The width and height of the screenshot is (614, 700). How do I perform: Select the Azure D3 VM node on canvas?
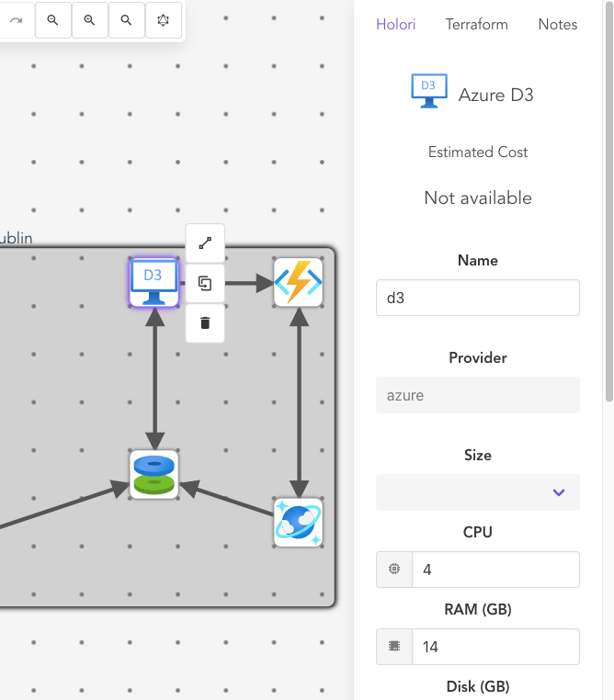coord(154,282)
